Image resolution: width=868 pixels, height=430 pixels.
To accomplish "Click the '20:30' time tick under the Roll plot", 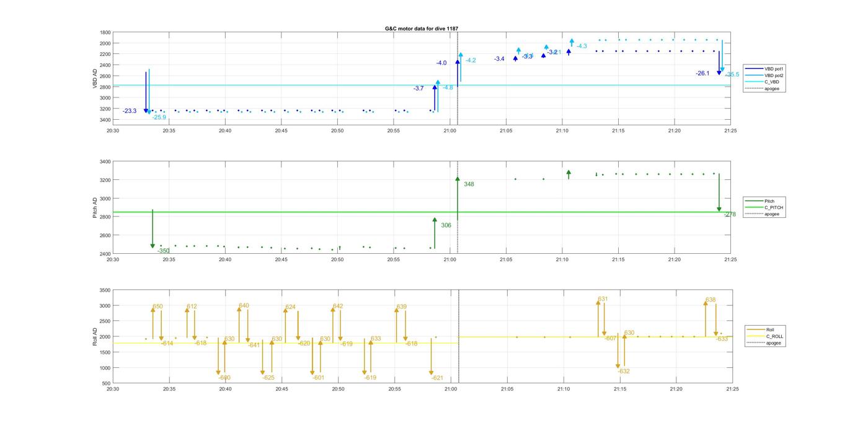I will tap(113, 390).
